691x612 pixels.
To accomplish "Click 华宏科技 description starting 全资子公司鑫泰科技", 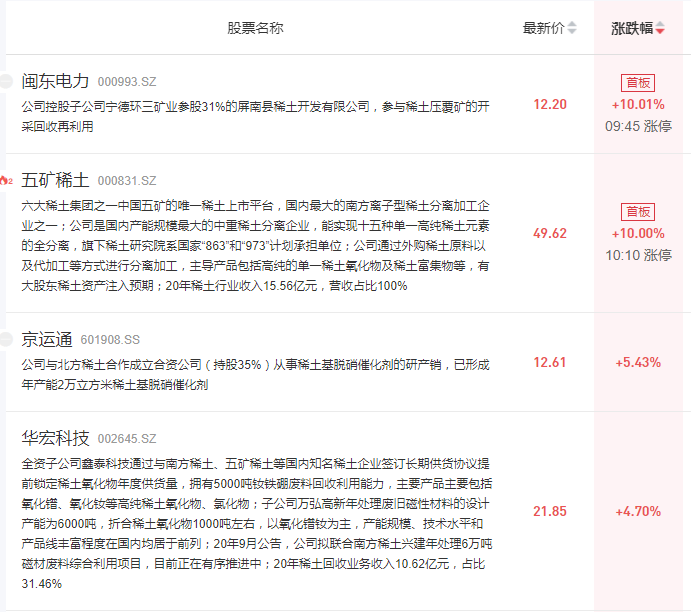I will tap(257, 523).
